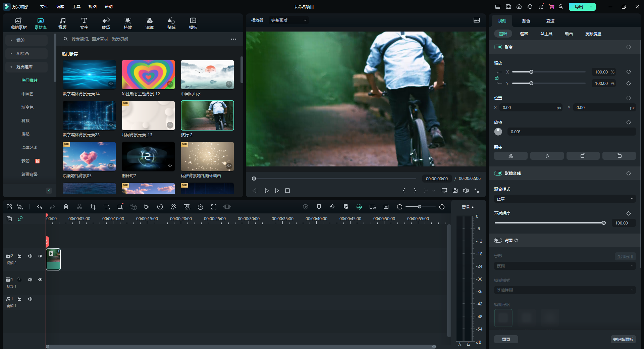Switch to the 颜色 tab
644x349 pixels.
526,21
